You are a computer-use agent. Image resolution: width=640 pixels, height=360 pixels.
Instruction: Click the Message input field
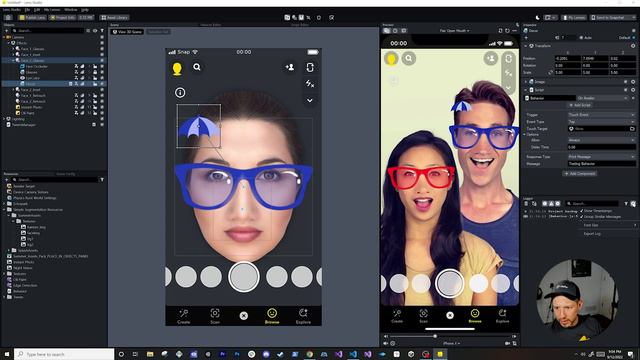point(601,164)
